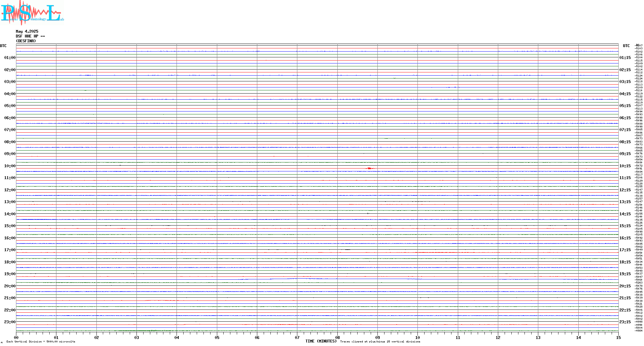The height and width of the screenshot is (346, 644).
Task: Click the station code DSF HHE HP --
Action: (30, 36)
